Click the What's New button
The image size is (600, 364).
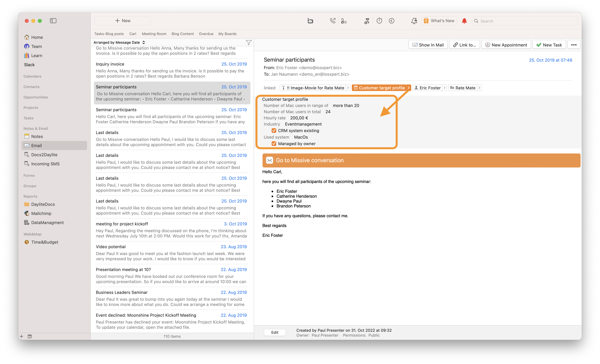click(x=439, y=21)
